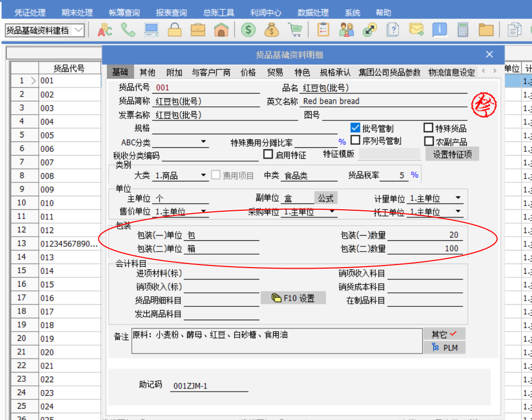Image resolution: width=532 pixels, height=420 pixels.
Task: Open the 凭证处理 menu
Action: tap(30, 12)
